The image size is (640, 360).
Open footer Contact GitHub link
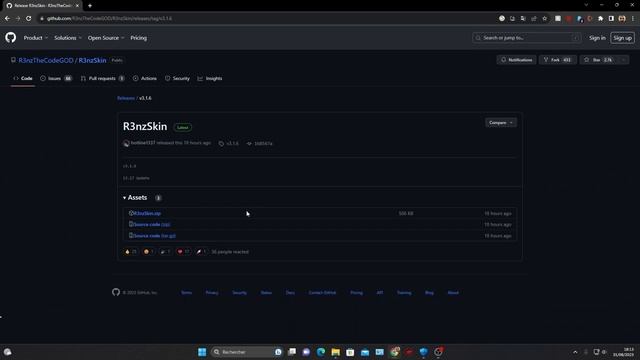point(322,293)
